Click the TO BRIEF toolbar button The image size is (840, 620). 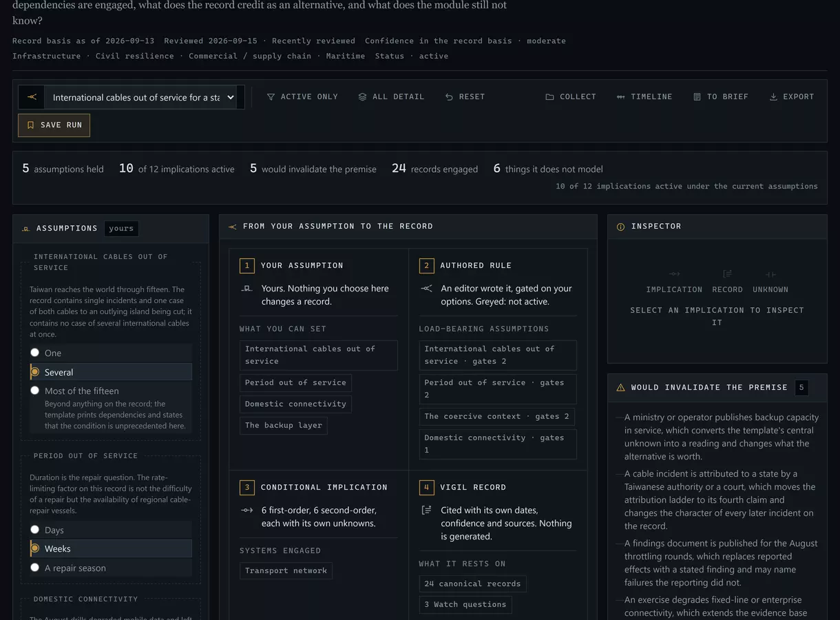coord(720,97)
